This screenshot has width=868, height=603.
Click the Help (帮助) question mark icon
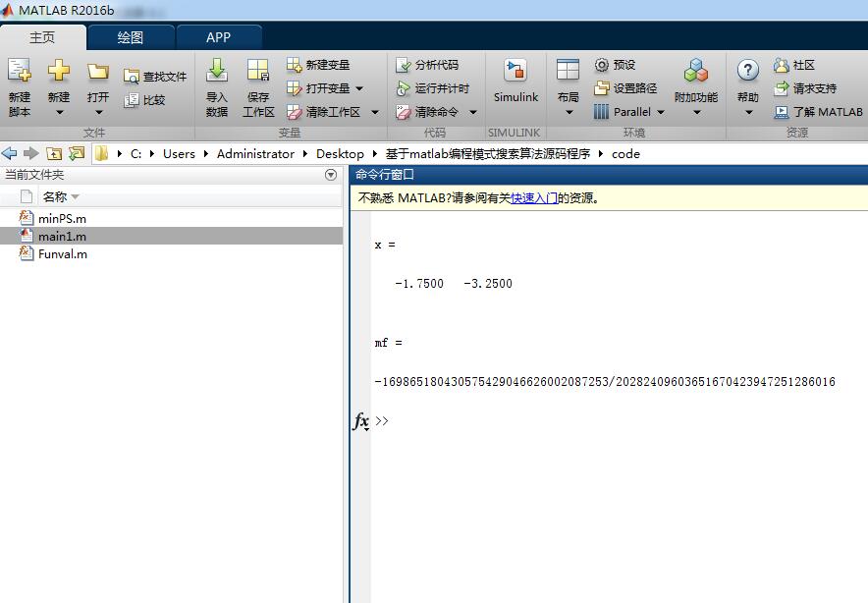[748, 71]
